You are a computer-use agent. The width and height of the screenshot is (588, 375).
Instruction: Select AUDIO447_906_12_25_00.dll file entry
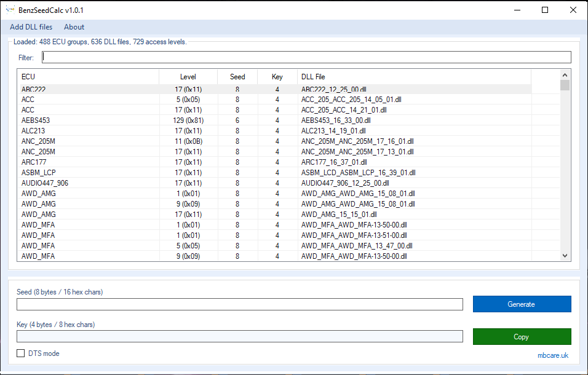[345, 183]
